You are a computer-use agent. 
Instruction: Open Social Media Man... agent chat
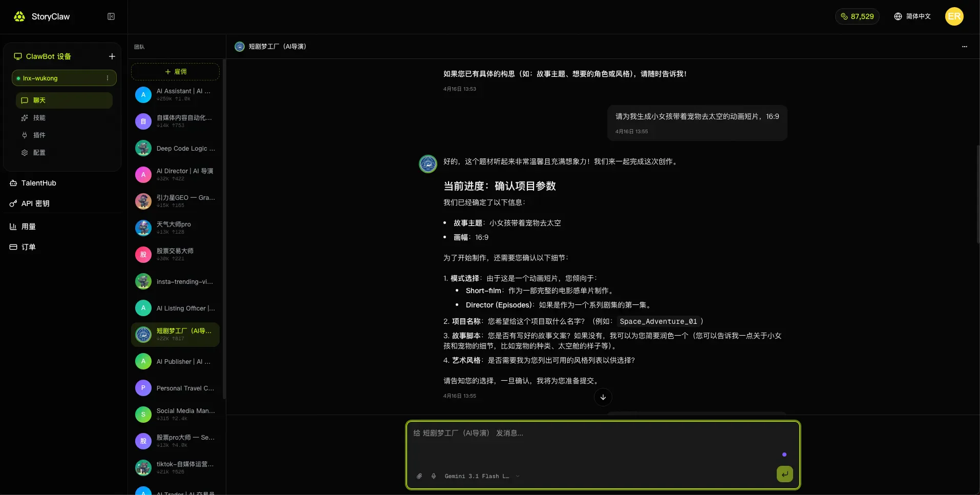(x=175, y=415)
